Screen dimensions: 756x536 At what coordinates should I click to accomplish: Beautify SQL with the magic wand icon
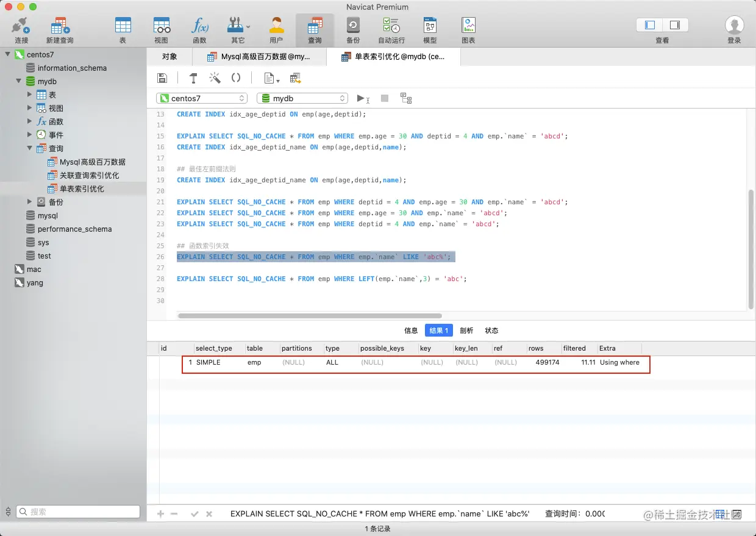point(215,78)
